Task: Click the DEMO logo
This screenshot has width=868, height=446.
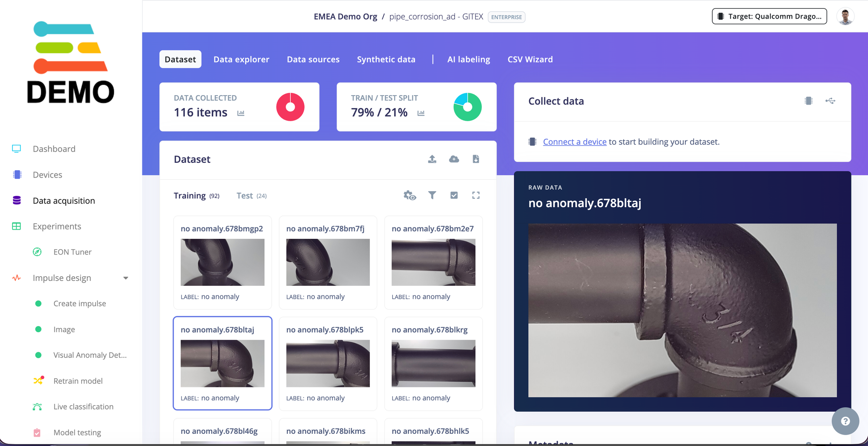Action: [x=71, y=63]
